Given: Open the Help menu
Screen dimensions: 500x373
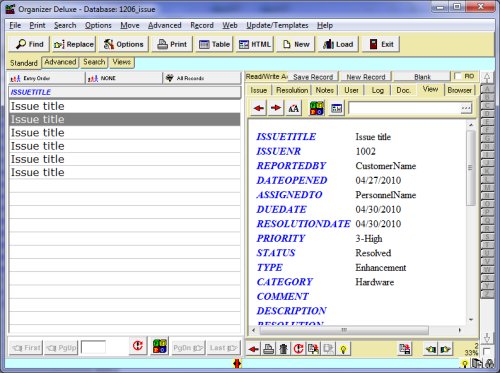Looking at the screenshot, I should [x=325, y=25].
